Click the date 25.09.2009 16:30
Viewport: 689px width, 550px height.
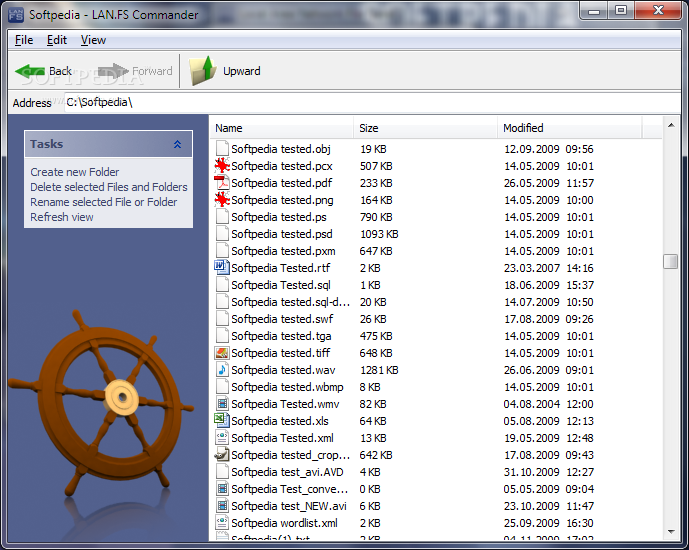(549, 523)
